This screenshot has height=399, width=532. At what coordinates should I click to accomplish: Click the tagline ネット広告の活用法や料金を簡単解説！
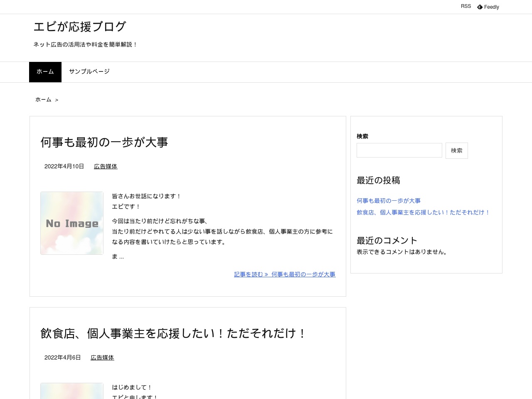(x=86, y=44)
